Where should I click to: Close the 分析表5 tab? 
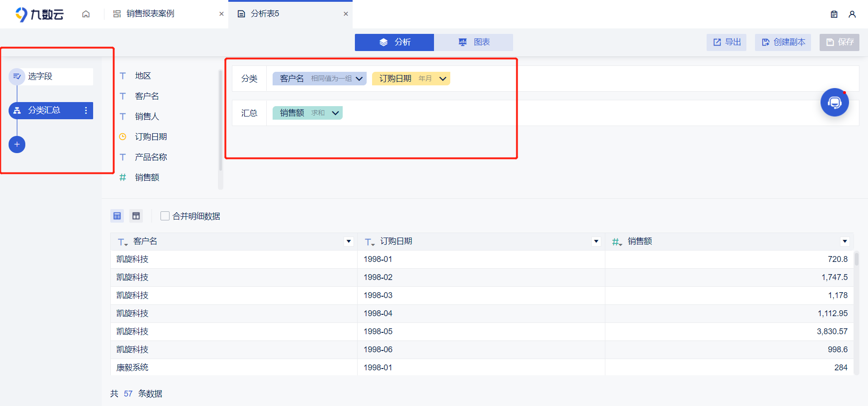pyautogui.click(x=346, y=14)
